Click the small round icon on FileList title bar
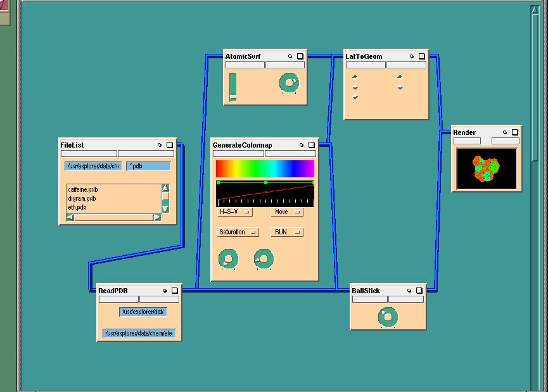Screen dimensions: 548x392 coord(160,145)
